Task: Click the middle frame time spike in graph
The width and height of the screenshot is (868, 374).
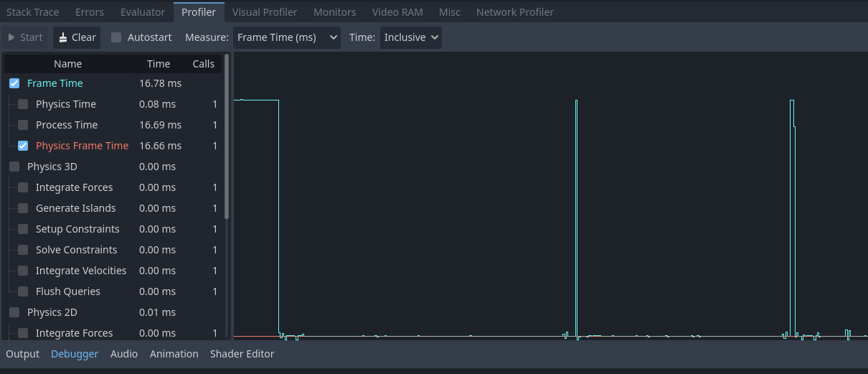Action: pos(576,215)
